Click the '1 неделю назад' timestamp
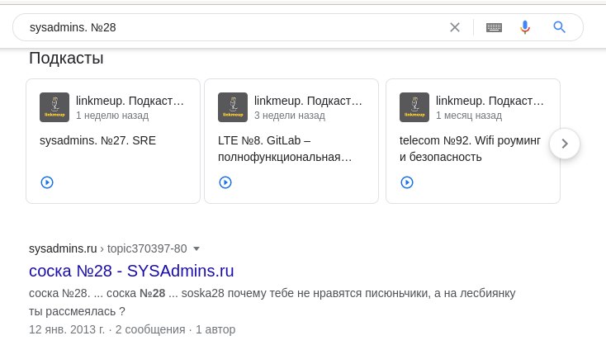 [112, 116]
